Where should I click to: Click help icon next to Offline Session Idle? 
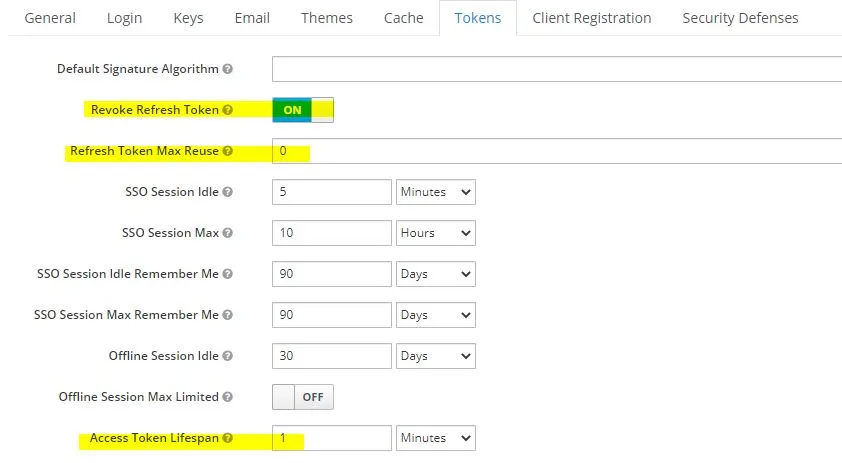[x=228, y=356]
